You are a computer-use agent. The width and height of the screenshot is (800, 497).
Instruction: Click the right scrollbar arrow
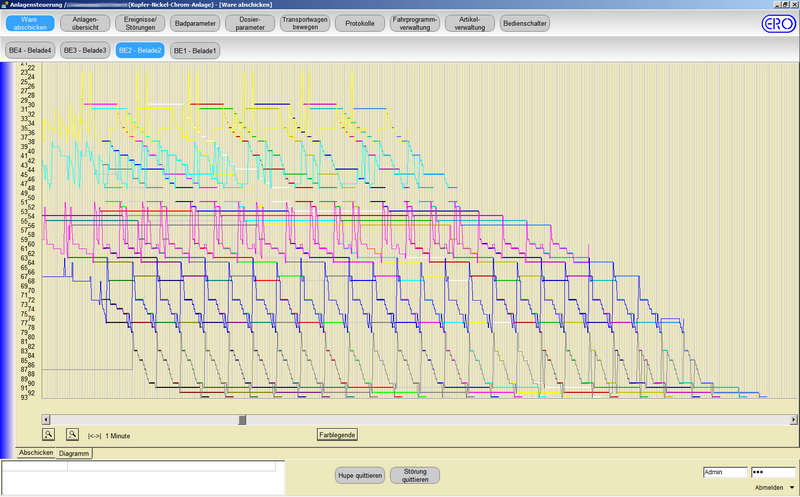793,419
